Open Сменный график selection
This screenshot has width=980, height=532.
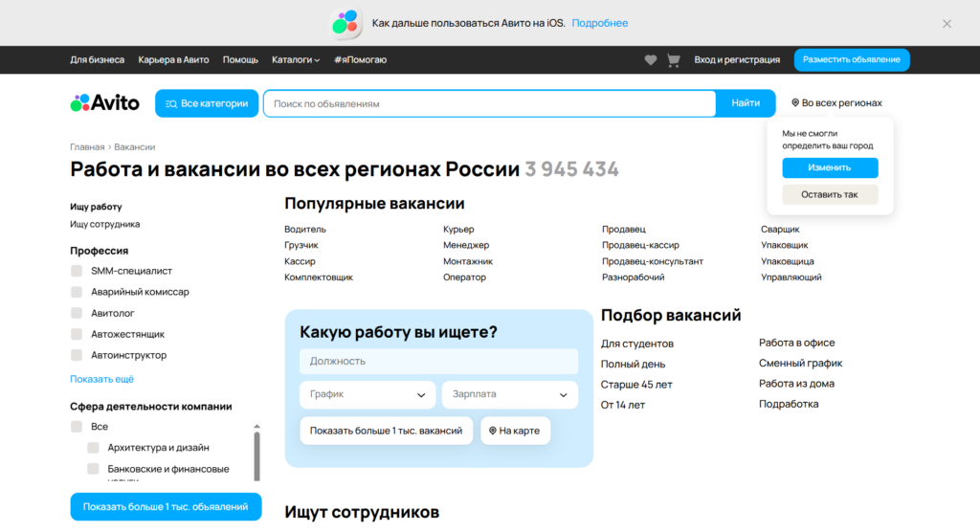click(801, 364)
